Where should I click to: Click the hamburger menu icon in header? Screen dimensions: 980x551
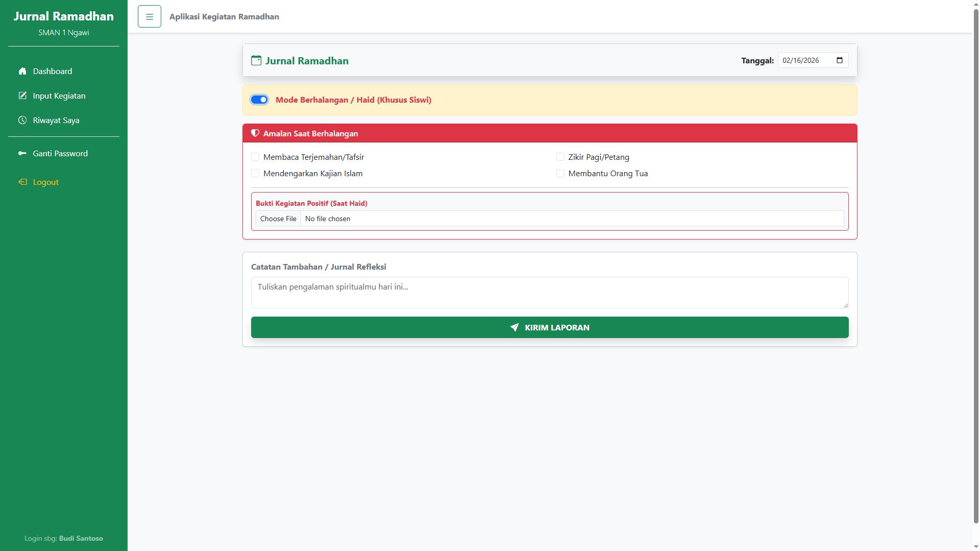(149, 17)
